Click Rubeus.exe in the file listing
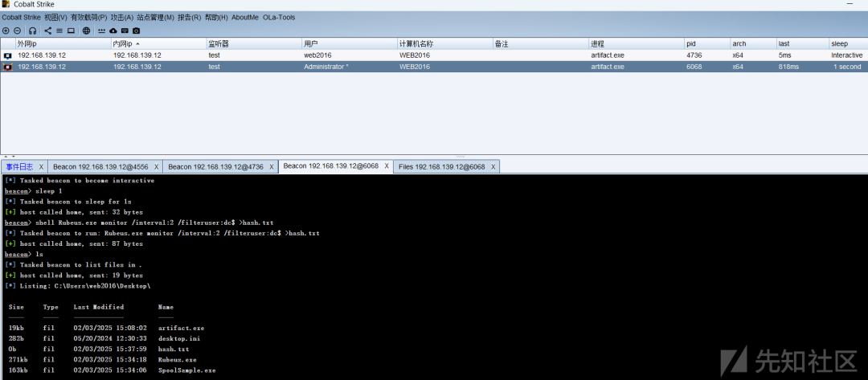Image resolution: width=868 pixels, height=380 pixels. pyautogui.click(x=177, y=360)
